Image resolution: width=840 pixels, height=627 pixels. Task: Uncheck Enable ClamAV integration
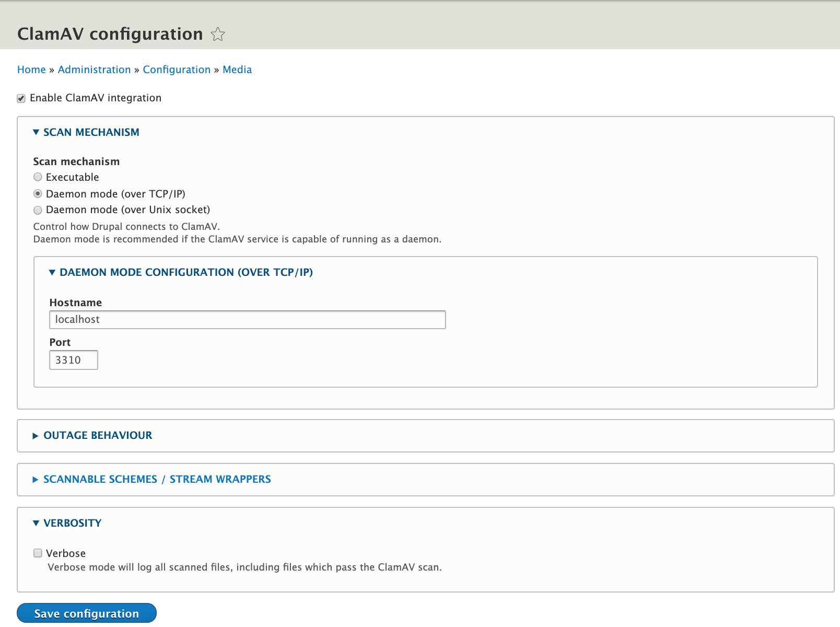pyautogui.click(x=21, y=98)
